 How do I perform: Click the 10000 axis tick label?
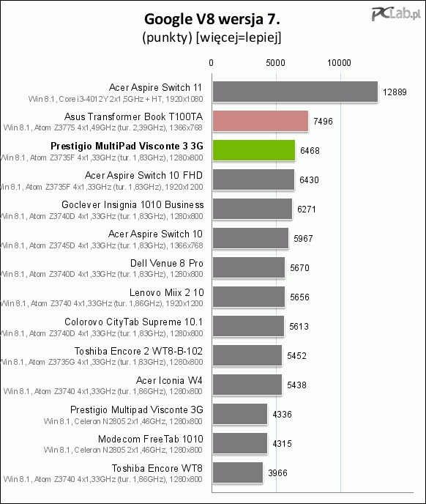(x=339, y=63)
